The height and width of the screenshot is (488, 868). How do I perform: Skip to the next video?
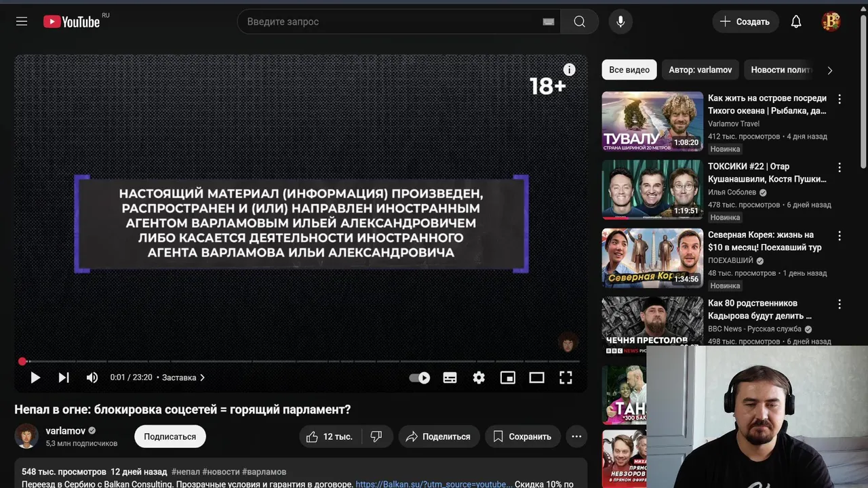(64, 378)
